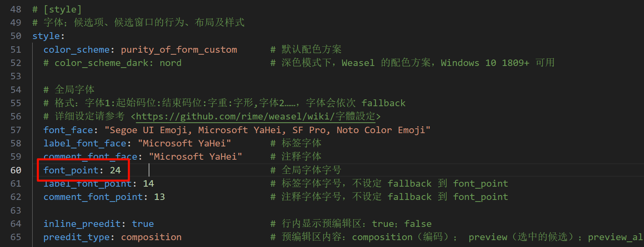Open the github.com/rime/weasel wiki link
The height and width of the screenshot is (247, 644).
pyautogui.click(x=255, y=116)
